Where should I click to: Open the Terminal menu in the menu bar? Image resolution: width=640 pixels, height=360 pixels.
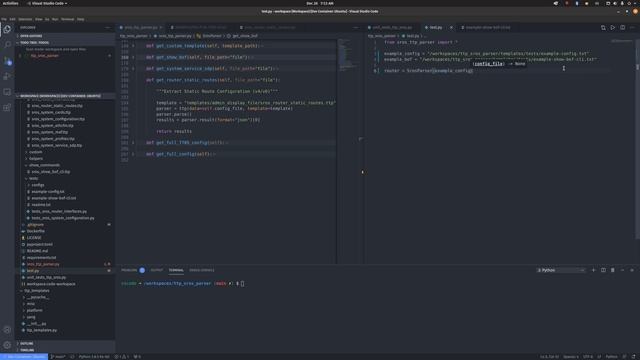click(67, 19)
